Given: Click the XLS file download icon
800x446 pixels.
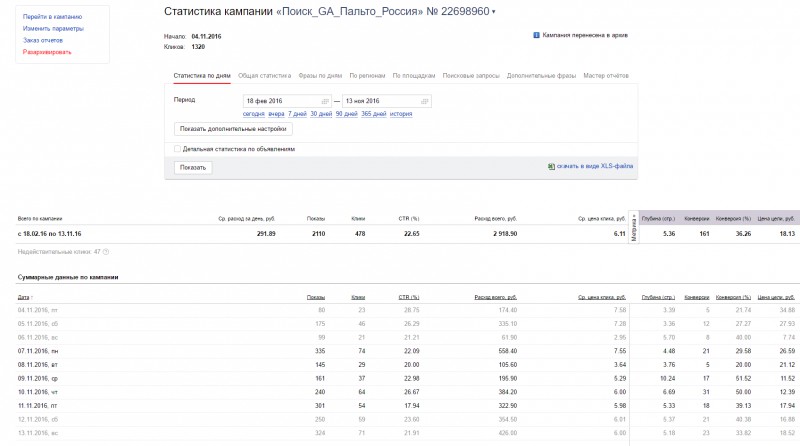Looking at the screenshot, I should point(550,167).
